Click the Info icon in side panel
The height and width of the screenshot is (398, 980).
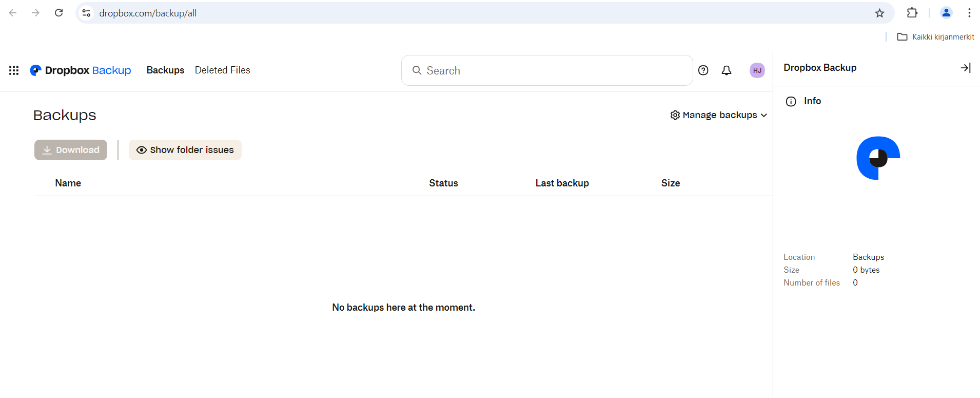coord(791,102)
